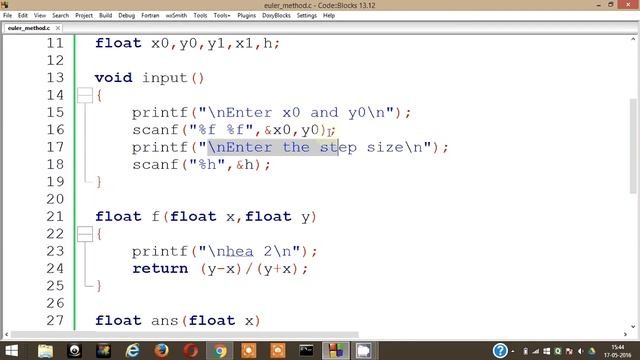This screenshot has width=640, height=360.
Task: Open the second orange app taskbar icon
Action: pyautogui.click(x=278, y=351)
